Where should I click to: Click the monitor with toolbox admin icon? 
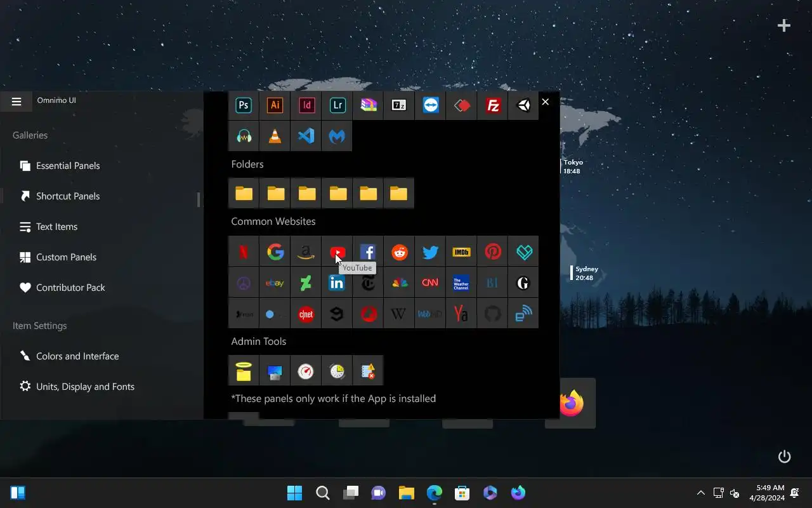pyautogui.click(x=275, y=371)
